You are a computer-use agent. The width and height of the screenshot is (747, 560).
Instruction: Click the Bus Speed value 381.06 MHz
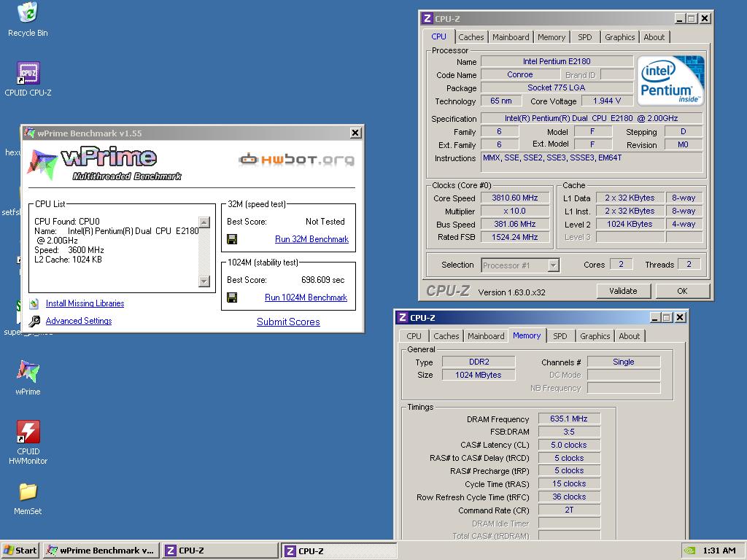click(x=515, y=224)
